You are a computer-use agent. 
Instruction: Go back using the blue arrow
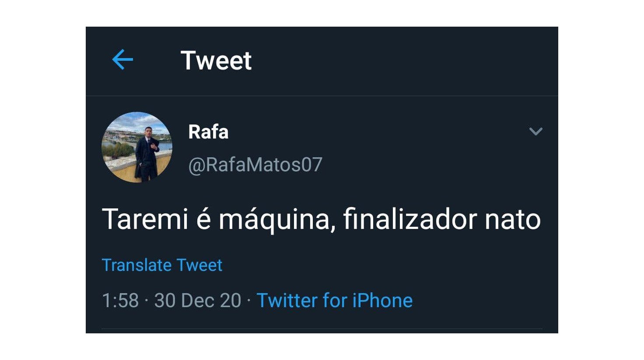[122, 60]
